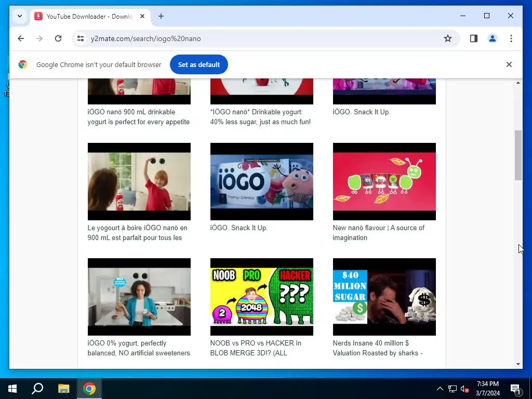532x399 pixels.
Task: Show hidden system tray icons
Action: pos(440,389)
